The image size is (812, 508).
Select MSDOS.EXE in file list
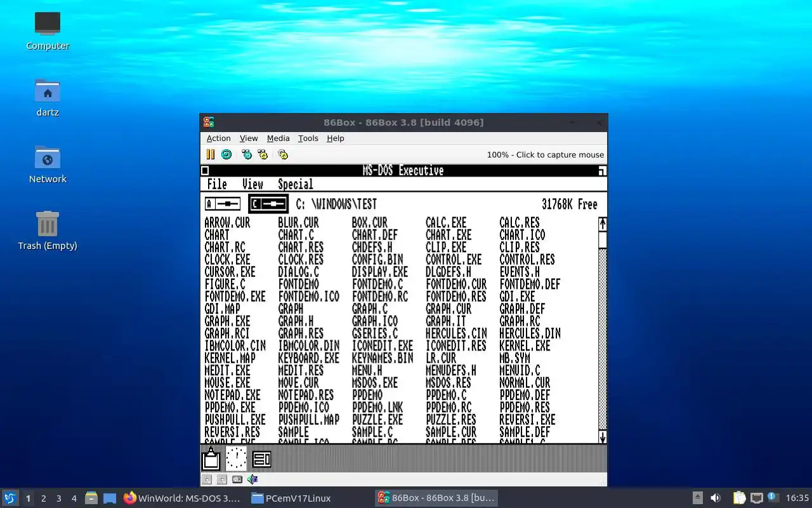[375, 383]
